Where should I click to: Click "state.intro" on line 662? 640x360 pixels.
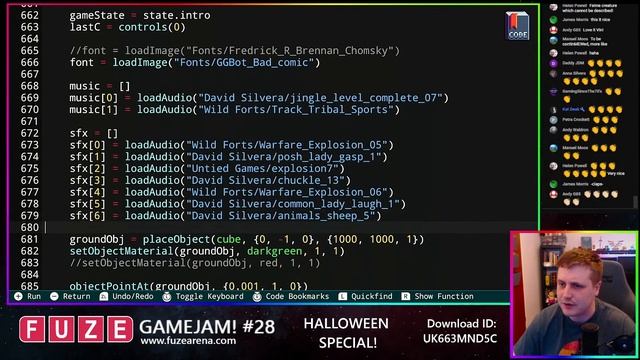click(x=176, y=16)
